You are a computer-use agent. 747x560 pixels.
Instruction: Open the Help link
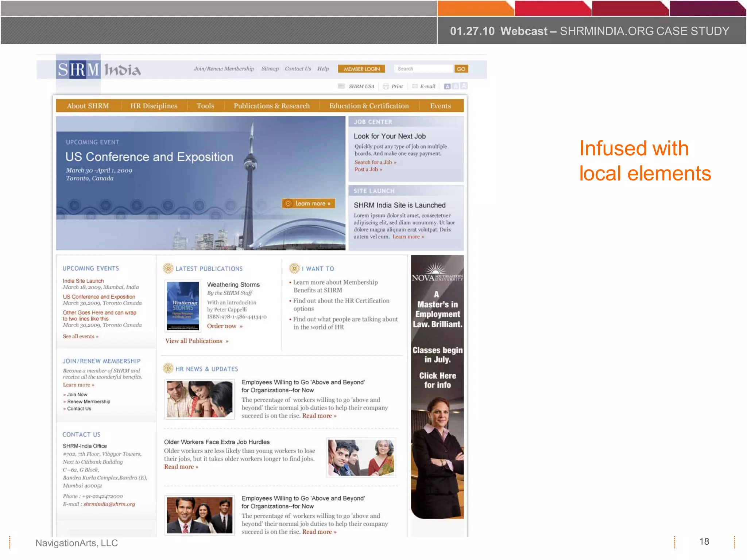point(323,69)
